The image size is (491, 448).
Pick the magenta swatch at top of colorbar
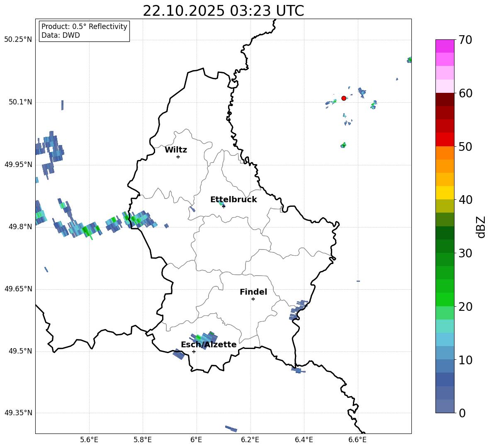445,46
